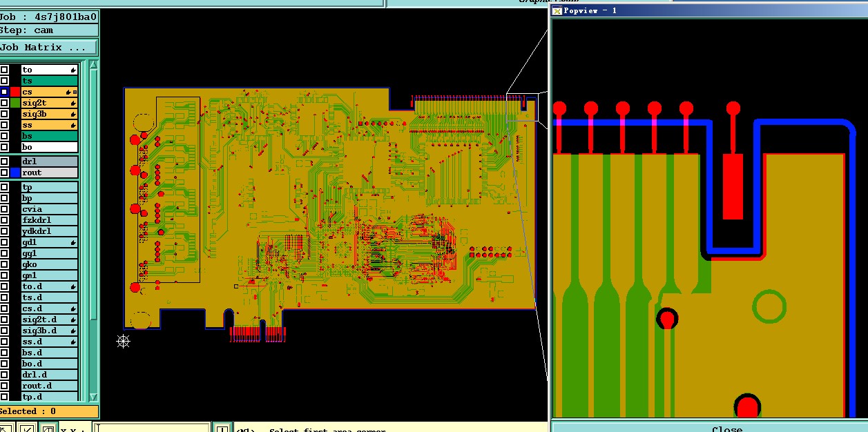Select layer row gm1
This screenshot has height=432, width=868.
point(49,275)
